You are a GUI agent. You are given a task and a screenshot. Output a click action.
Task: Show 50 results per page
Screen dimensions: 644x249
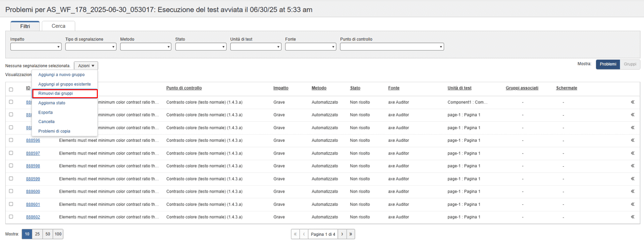point(47,234)
